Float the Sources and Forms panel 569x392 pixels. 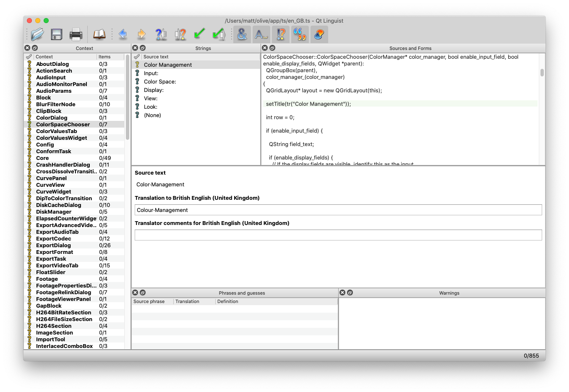coord(272,48)
